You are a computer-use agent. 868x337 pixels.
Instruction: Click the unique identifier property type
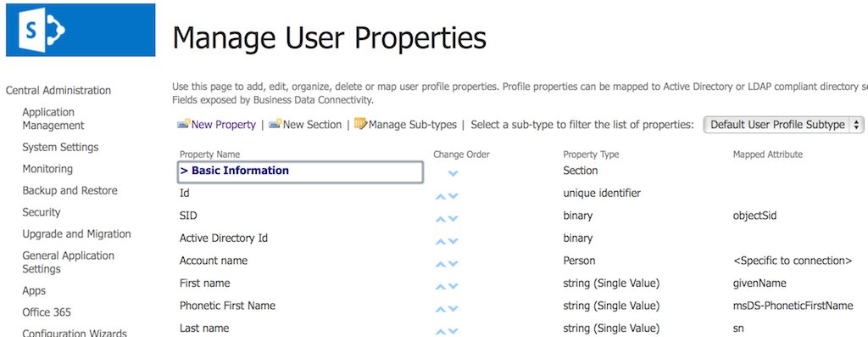pos(602,194)
